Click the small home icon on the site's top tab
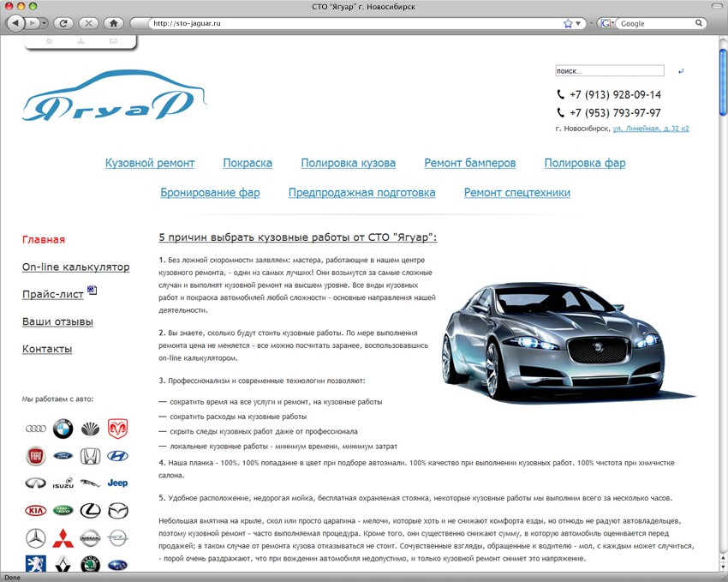The image size is (728, 582). click(49, 41)
